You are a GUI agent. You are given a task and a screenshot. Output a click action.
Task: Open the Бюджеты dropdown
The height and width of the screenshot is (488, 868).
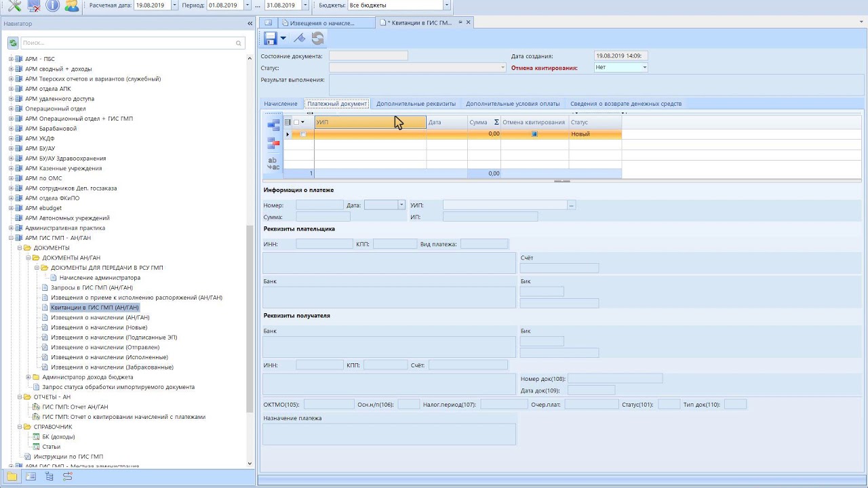pyautogui.click(x=446, y=5)
